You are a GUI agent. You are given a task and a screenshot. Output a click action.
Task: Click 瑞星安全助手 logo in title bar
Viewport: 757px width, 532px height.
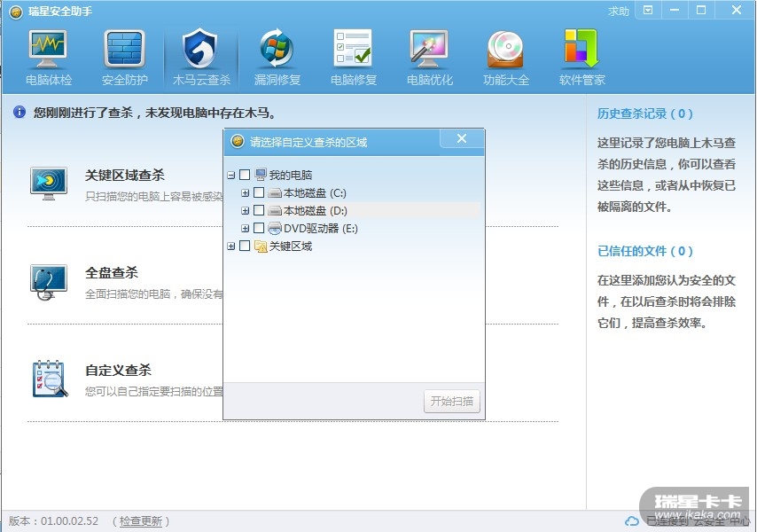(x=16, y=12)
